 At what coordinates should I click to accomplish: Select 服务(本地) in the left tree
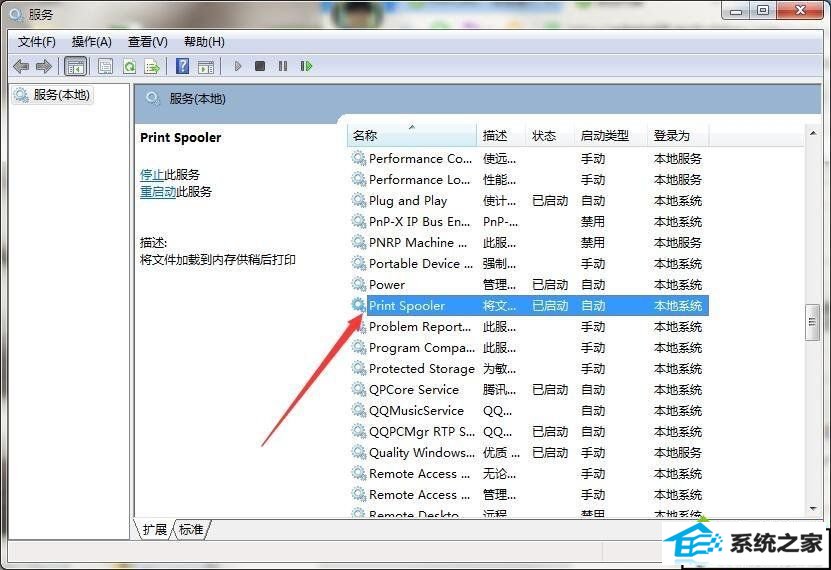(x=61, y=95)
